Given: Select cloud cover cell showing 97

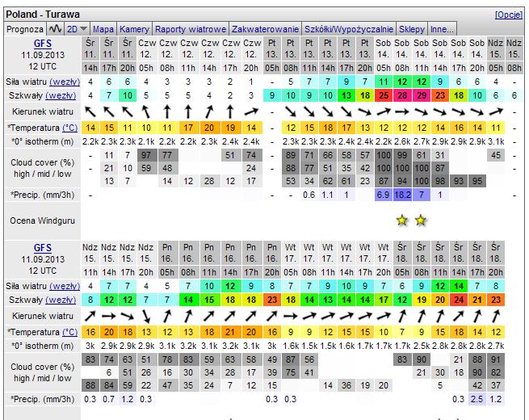Looking at the screenshot, I should pos(146,156).
